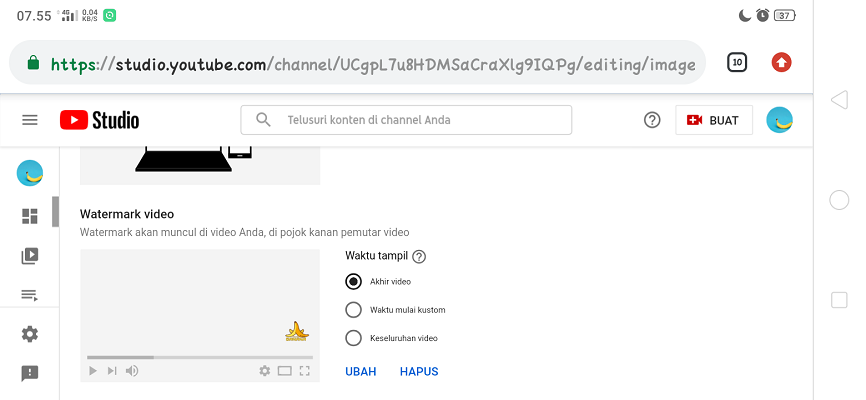Click the UBAH watermark button
Viewport: 866px width, 400px height.
(x=361, y=372)
